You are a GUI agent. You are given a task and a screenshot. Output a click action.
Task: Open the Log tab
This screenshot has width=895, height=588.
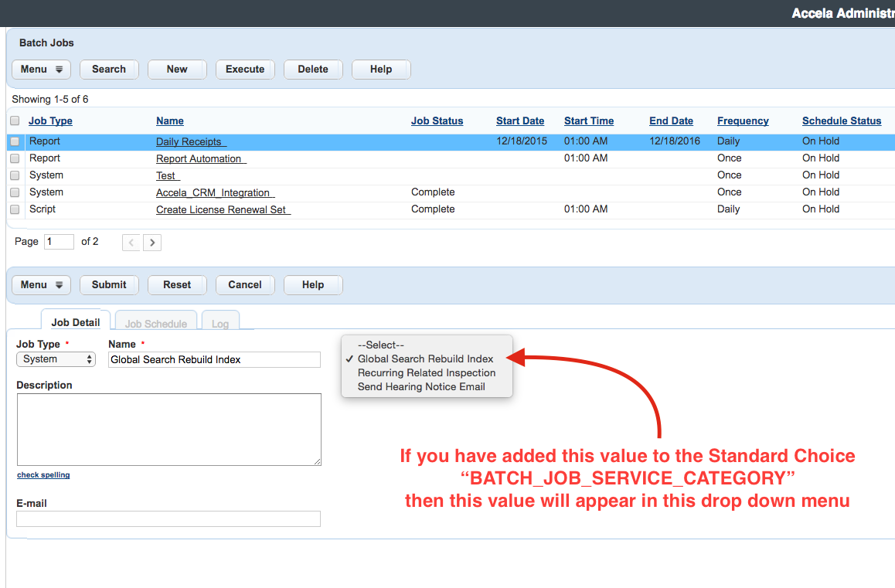220,324
